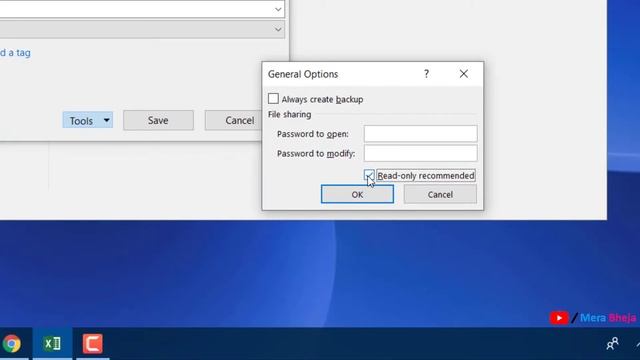Toggle Read-only recommended checkbox
This screenshot has height=360, width=640.
369,175
